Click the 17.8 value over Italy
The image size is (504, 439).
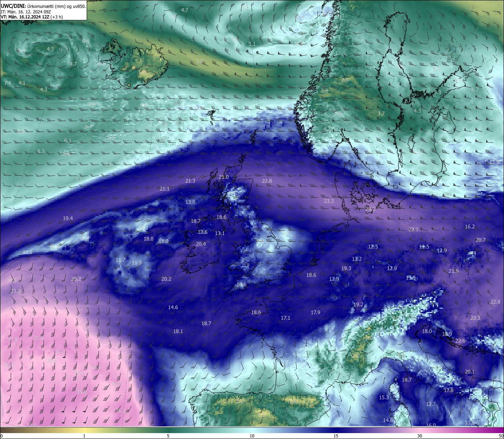tap(448, 390)
